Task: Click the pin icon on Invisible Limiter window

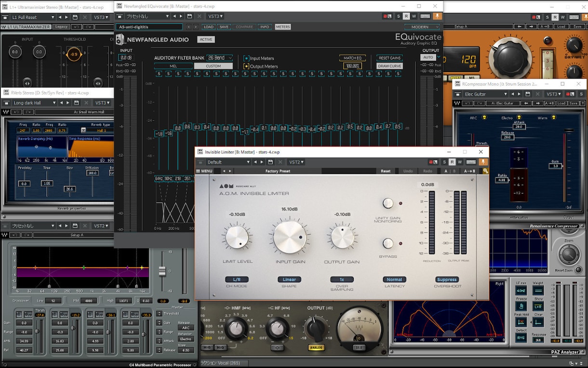Action: click(x=483, y=162)
